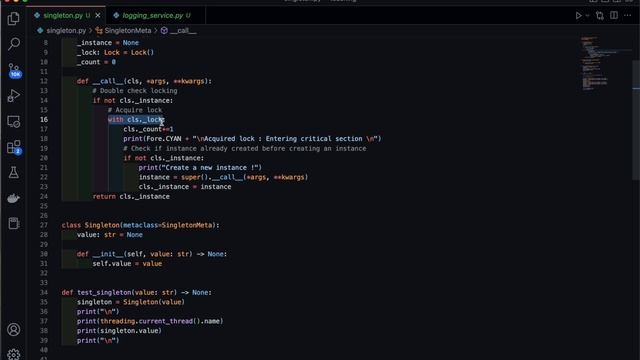640x360 pixels.
Task: Open the Explorer view in activity bar
Action: pyautogui.click(x=13, y=18)
